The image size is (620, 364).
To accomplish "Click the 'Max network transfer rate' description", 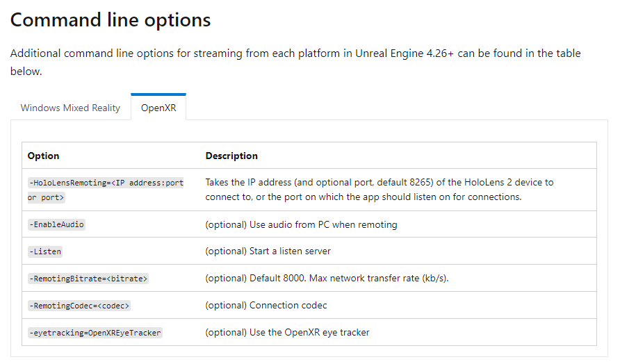I will (327, 279).
